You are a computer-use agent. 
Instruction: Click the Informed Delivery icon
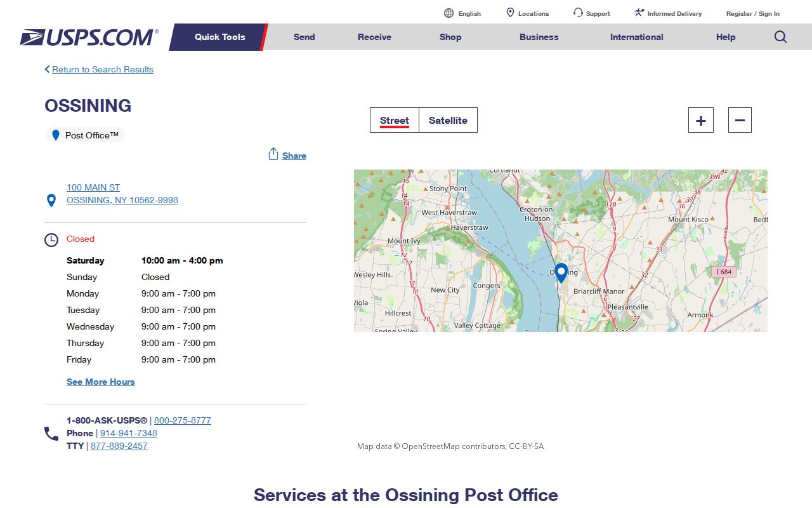point(639,13)
